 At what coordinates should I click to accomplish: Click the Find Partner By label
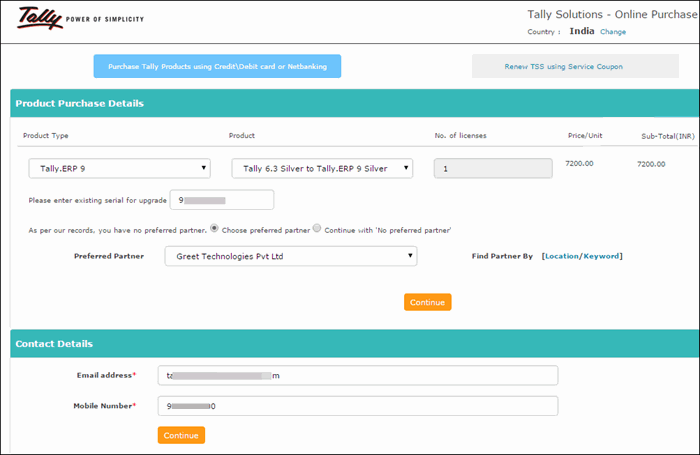pos(502,256)
